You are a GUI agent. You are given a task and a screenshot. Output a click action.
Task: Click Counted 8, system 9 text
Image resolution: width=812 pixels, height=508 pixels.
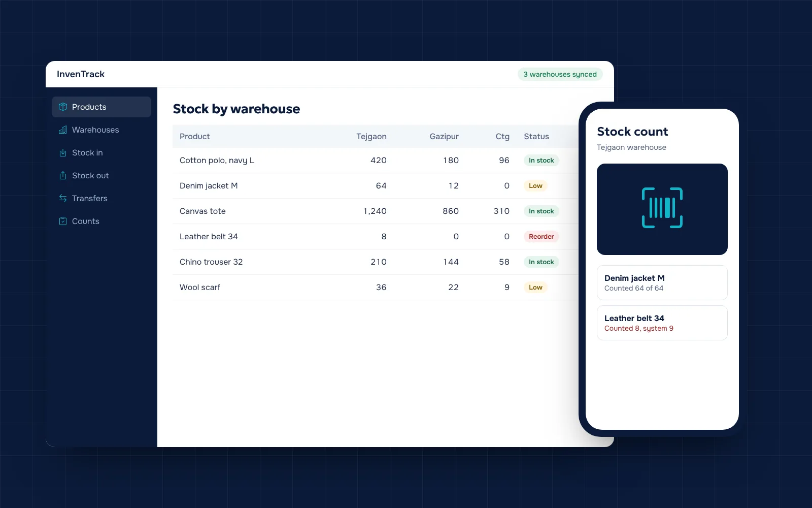point(639,328)
